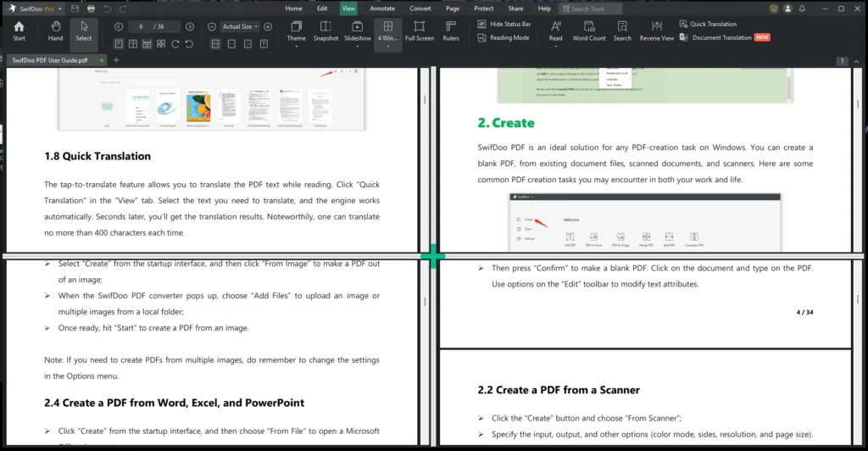The width and height of the screenshot is (868, 451).
Task: Click the Snapshot tool
Action: coord(325,31)
